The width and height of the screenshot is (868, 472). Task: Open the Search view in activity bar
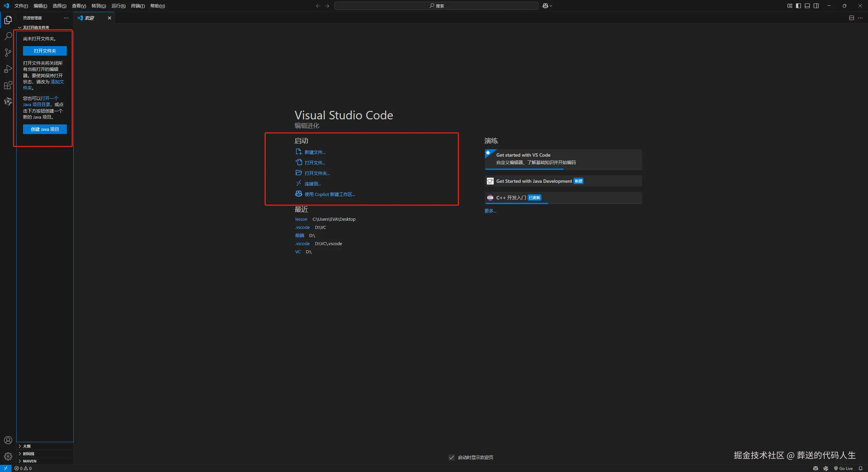click(8, 36)
